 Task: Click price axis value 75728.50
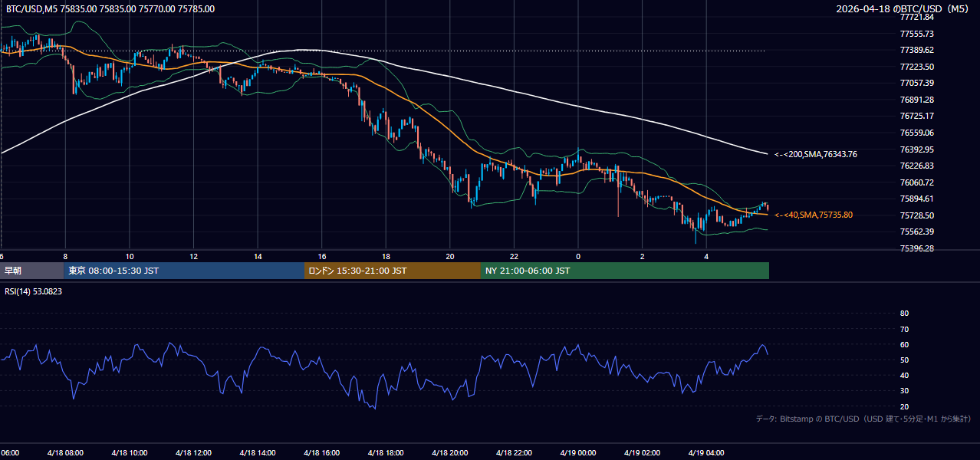pyautogui.click(x=917, y=215)
